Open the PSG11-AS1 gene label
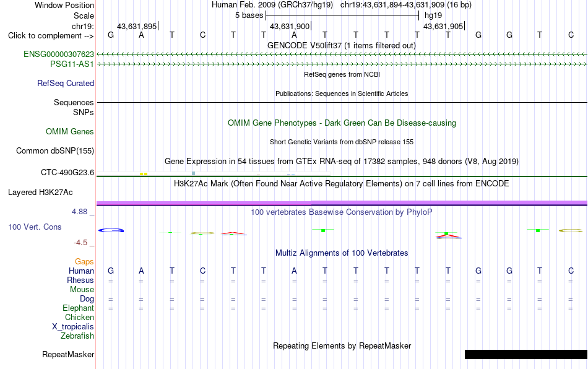Screen dimensions: 588x369 (72, 64)
